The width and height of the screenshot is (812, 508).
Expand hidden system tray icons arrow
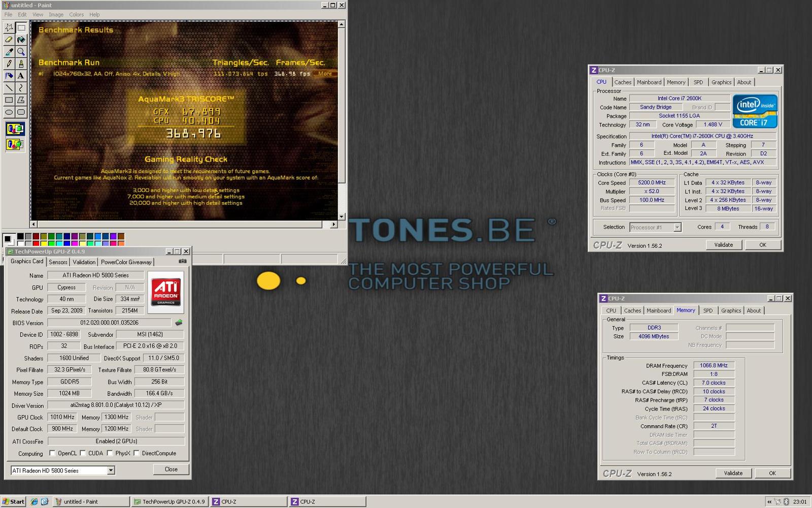point(769,502)
